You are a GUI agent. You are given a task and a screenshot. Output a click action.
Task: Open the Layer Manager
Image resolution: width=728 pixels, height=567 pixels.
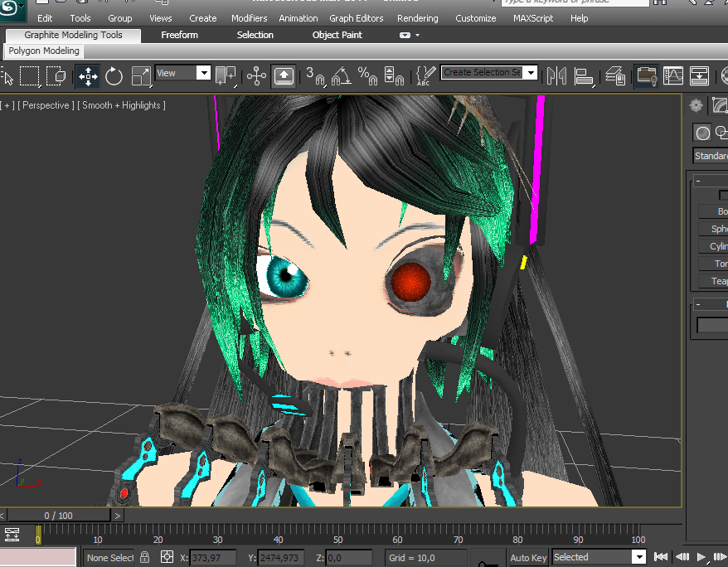[615, 76]
